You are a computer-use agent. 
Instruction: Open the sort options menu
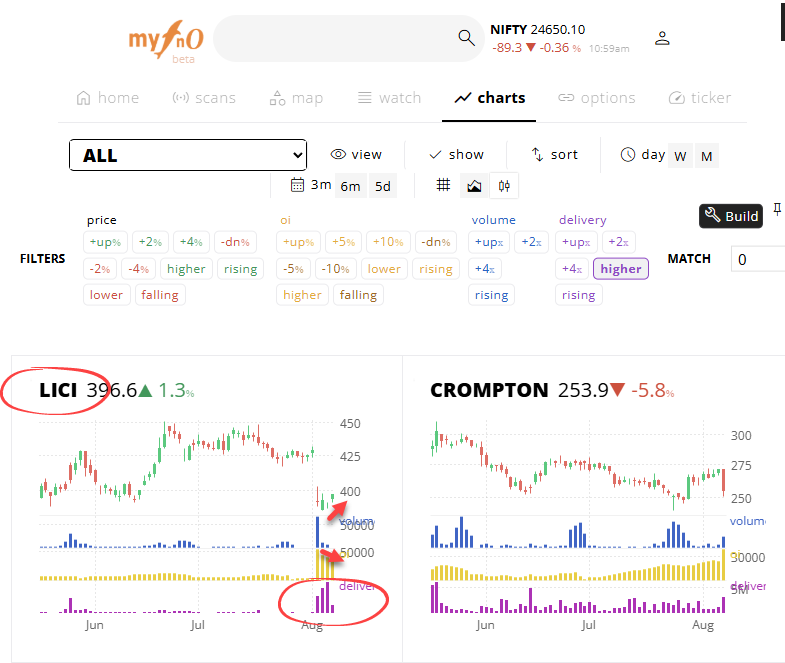tap(554, 155)
